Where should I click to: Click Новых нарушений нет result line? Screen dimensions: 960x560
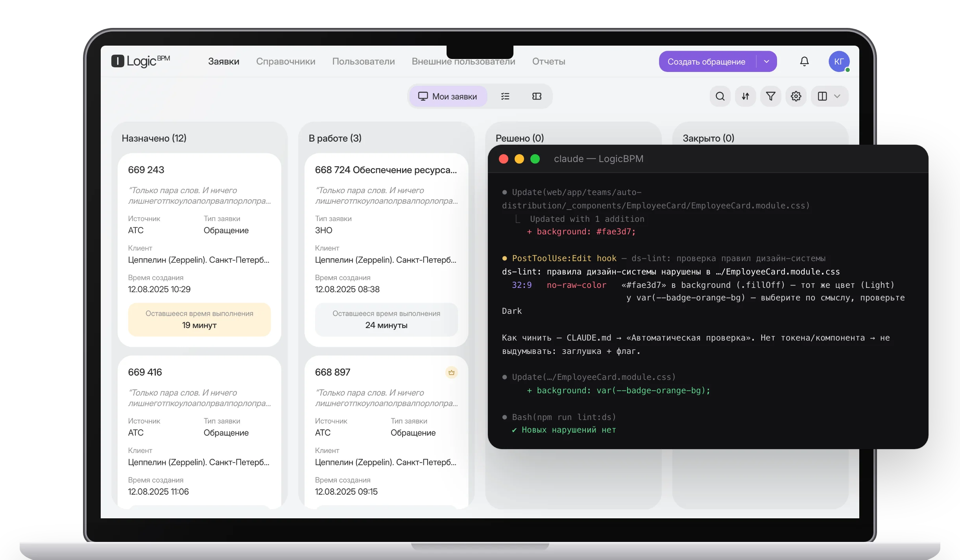564,430
